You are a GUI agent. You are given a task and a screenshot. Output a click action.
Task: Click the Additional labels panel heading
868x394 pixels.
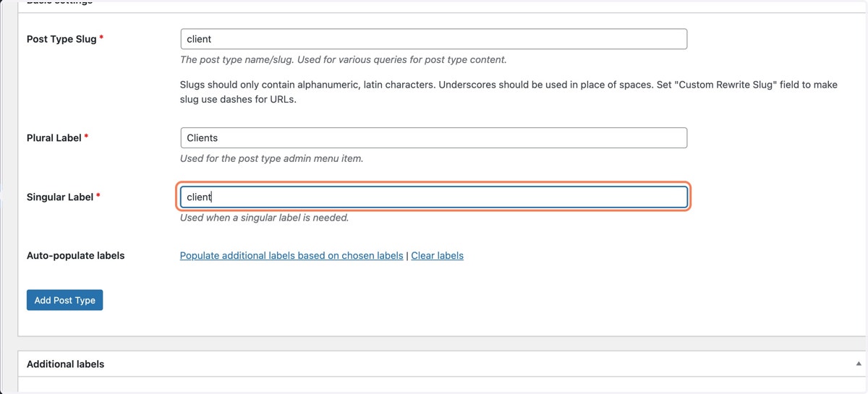[65, 364]
